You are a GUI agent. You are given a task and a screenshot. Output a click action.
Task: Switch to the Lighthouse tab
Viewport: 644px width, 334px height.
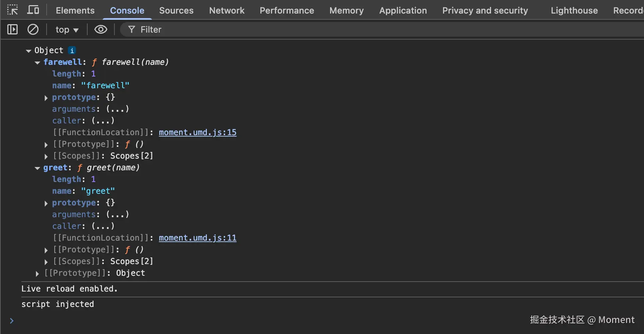click(x=574, y=10)
